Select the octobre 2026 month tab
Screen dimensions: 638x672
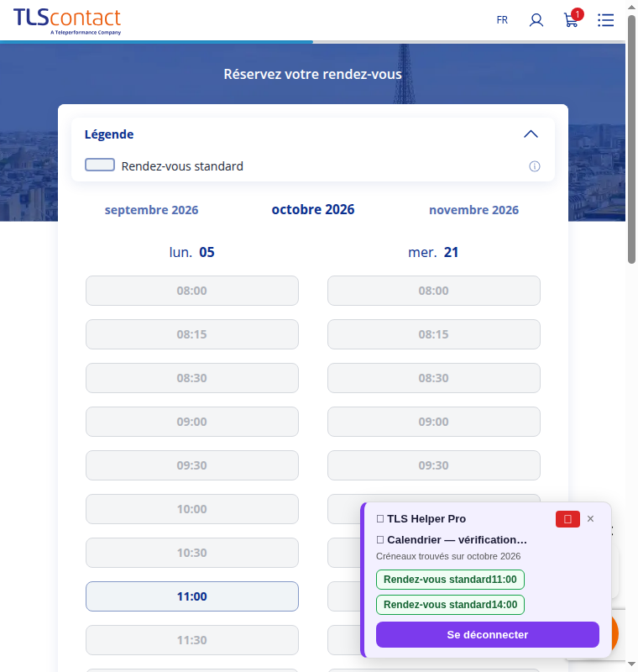coord(313,209)
